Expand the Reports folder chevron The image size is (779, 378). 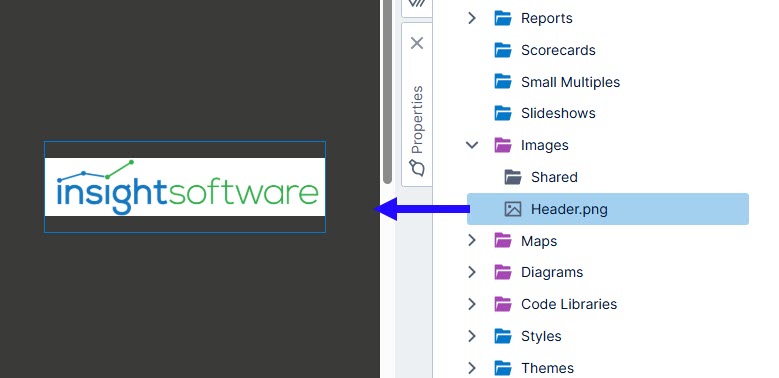472,18
